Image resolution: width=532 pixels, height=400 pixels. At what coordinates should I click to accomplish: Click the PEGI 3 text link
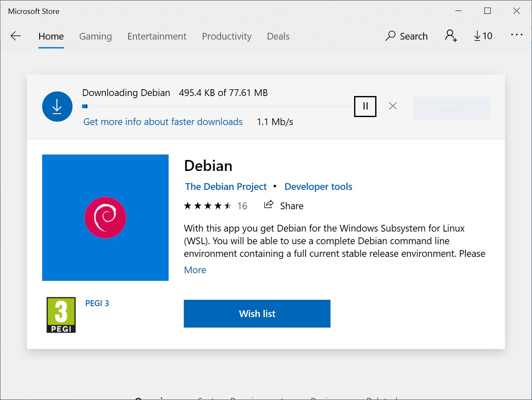tap(97, 303)
